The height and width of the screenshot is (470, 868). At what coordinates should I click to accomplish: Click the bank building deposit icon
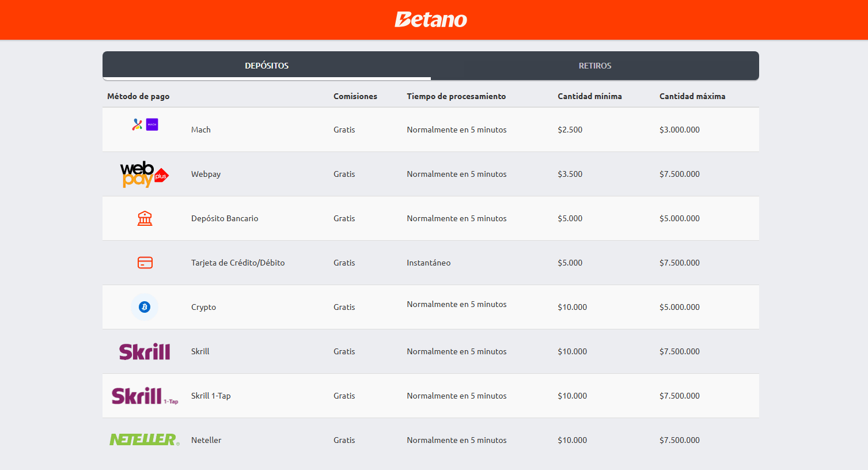145,218
